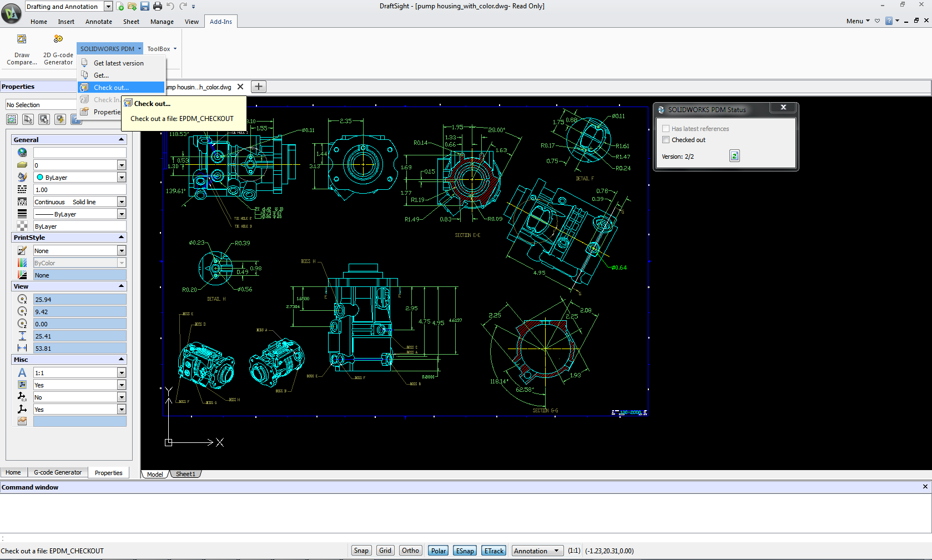Click the line scale 1.00 field
This screenshot has width=932, height=560.
(x=80, y=189)
